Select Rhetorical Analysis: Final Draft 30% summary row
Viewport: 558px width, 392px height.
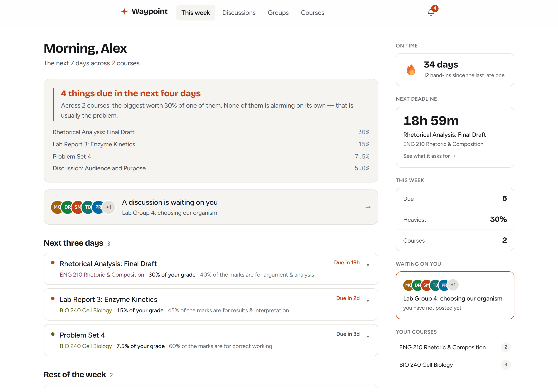tap(211, 132)
